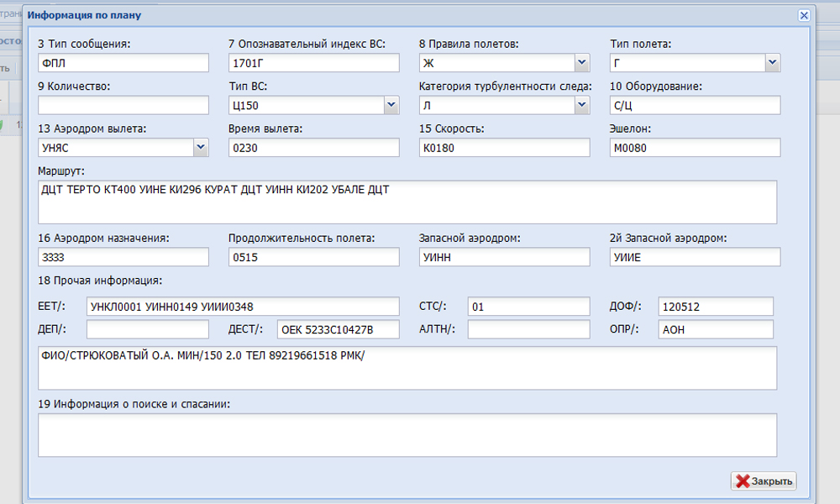Click inside the Маршрут text area

click(407, 202)
